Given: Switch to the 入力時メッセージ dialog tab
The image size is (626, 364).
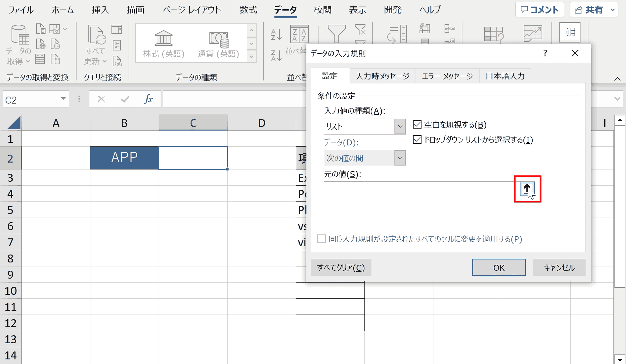Looking at the screenshot, I should point(383,76).
